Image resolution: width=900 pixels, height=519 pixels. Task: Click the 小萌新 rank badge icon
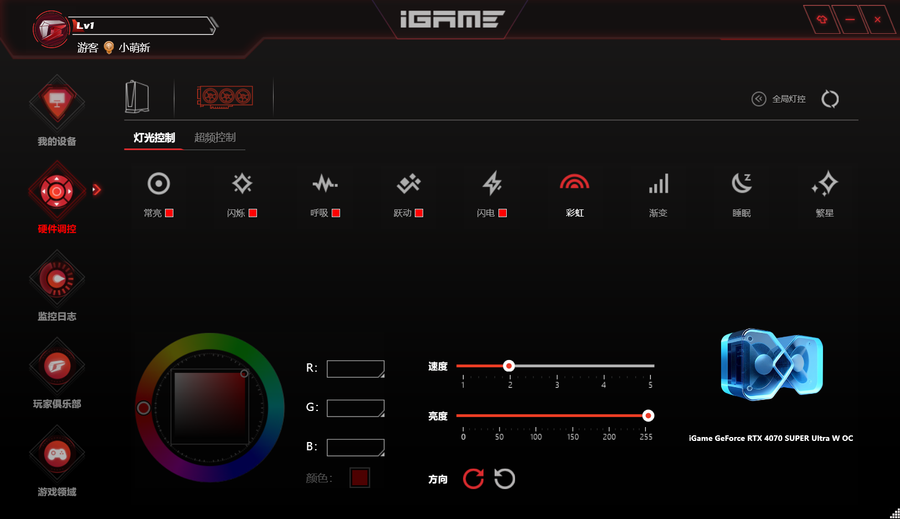108,48
